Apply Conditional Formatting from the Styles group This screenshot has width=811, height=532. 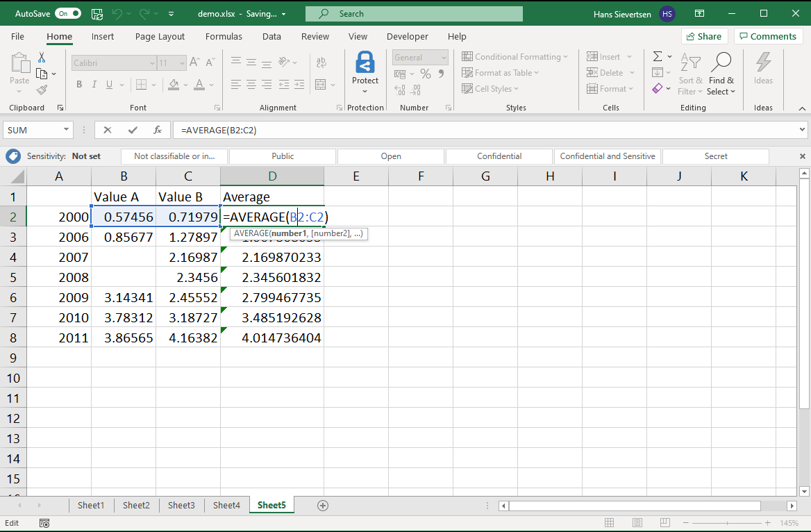click(515, 56)
